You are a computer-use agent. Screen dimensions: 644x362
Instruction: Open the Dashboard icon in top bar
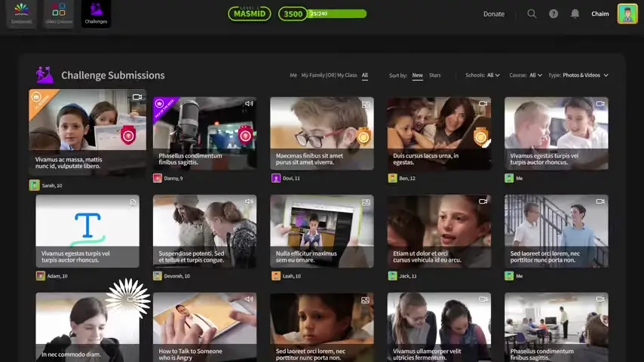click(21, 14)
